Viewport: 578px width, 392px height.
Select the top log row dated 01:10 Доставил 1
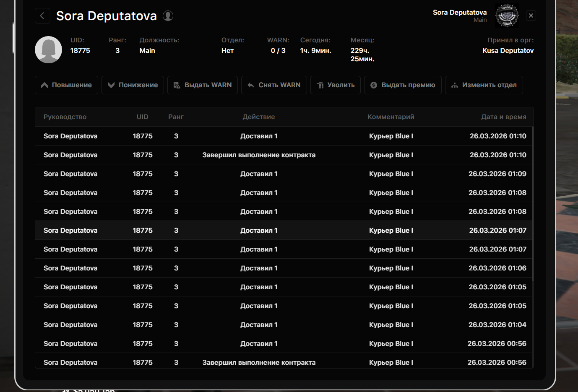coord(258,136)
